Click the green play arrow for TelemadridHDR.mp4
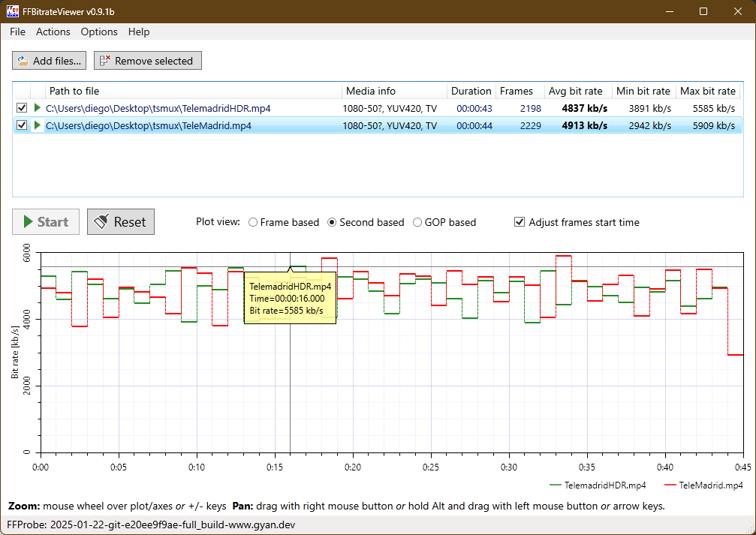The width and height of the screenshot is (756, 535). coord(37,108)
